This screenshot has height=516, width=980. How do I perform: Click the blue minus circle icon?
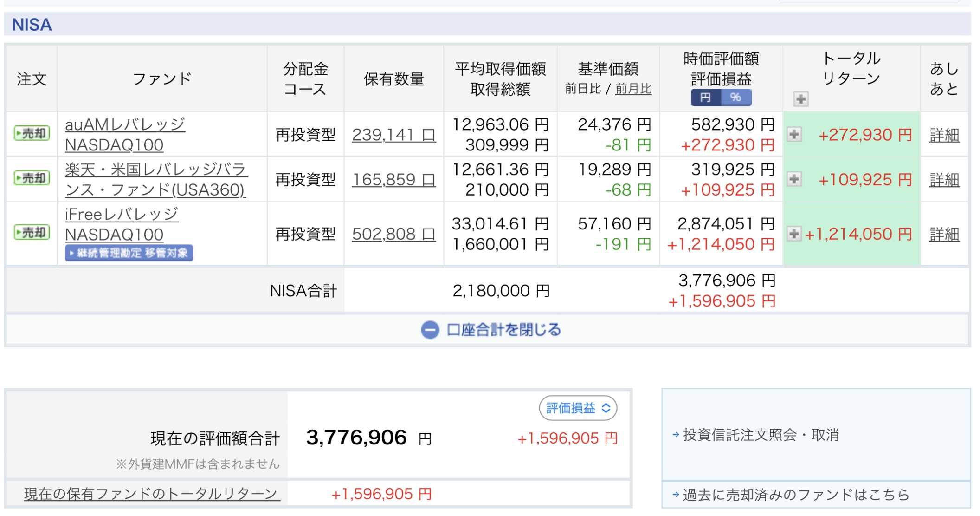pyautogui.click(x=430, y=330)
